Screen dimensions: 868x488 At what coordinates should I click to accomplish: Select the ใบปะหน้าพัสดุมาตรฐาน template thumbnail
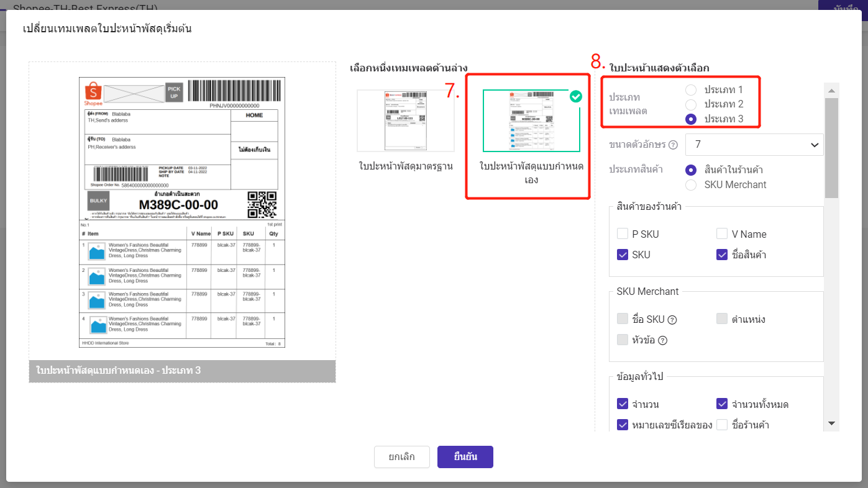[405, 121]
